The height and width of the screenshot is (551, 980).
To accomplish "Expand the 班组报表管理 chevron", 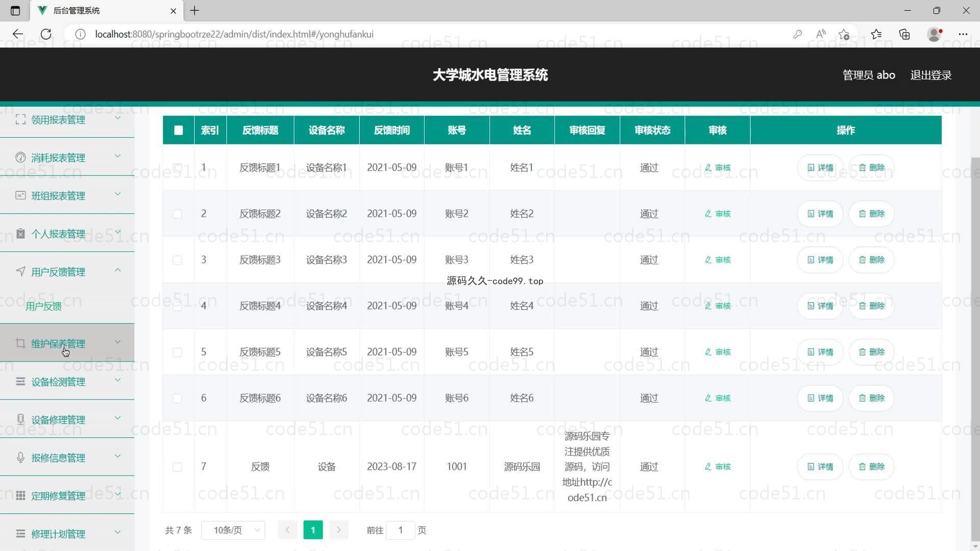I will click(117, 194).
